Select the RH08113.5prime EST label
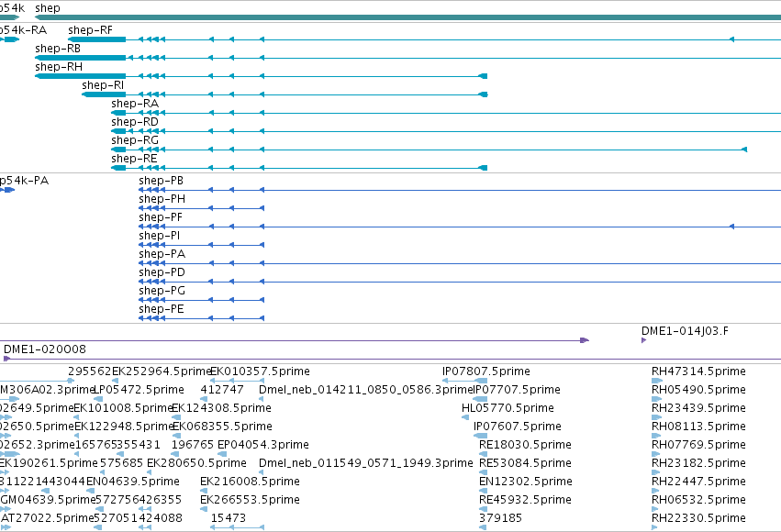The width and height of the screenshot is (781, 532). (698, 427)
